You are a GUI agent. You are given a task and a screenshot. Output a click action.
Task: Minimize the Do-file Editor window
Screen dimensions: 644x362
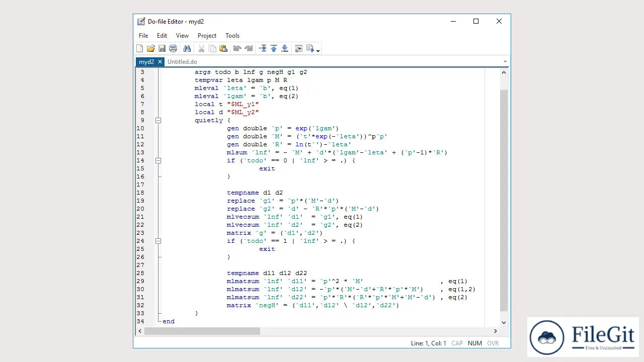tap(453, 21)
